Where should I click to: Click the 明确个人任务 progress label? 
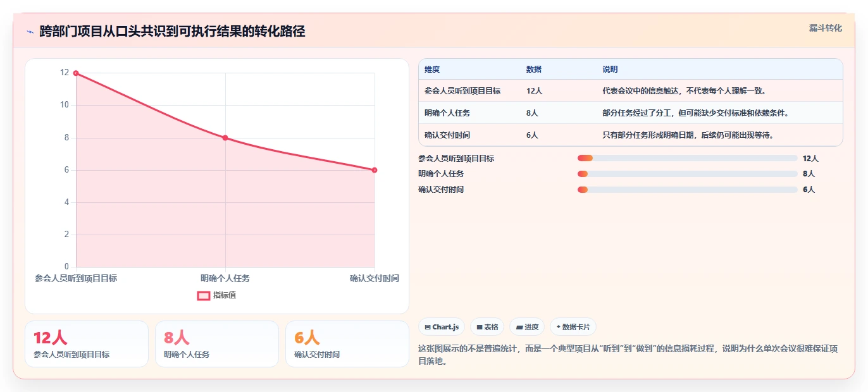click(x=441, y=174)
